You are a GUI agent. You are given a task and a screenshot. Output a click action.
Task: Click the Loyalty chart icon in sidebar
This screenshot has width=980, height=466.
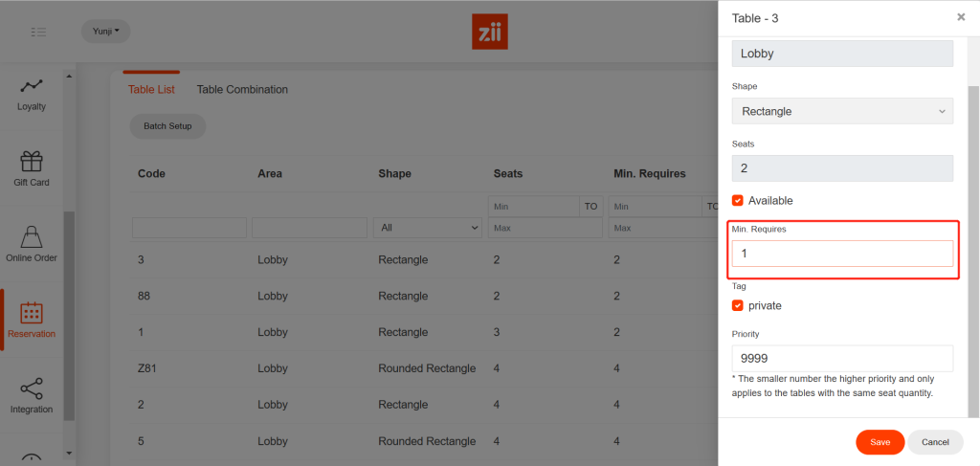click(x=32, y=86)
